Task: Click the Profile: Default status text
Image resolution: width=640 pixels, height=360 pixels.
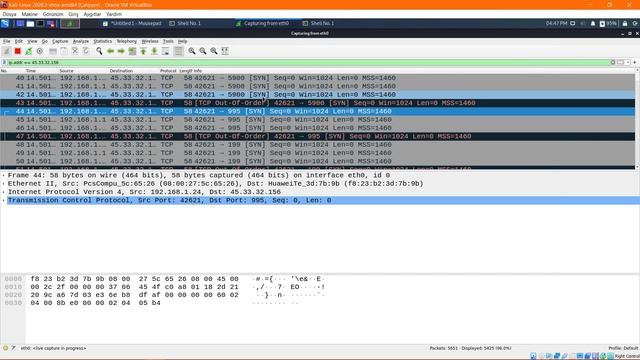Action: [x=623, y=348]
